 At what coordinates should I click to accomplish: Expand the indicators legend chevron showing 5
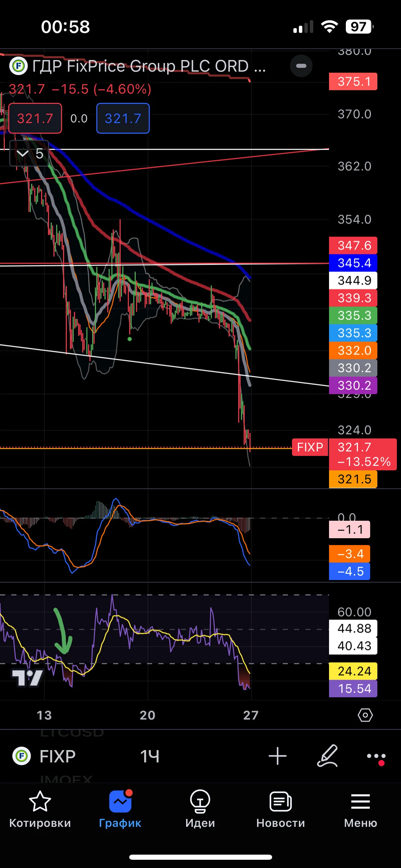click(29, 154)
